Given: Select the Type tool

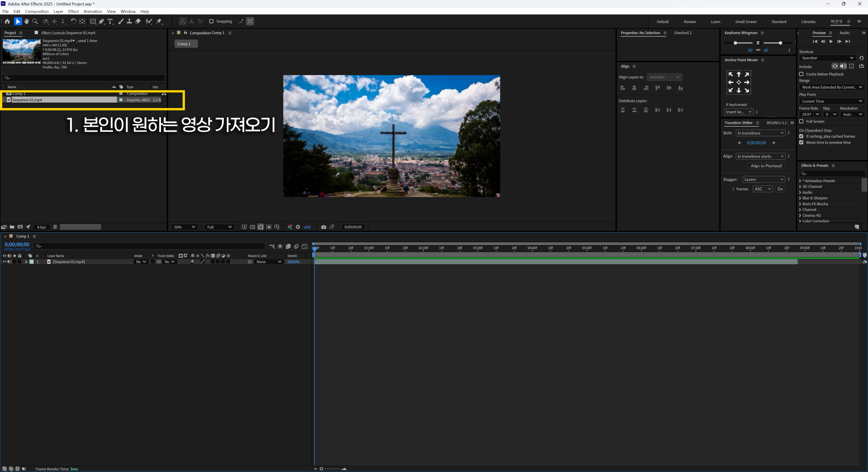Looking at the screenshot, I should (x=110, y=21).
